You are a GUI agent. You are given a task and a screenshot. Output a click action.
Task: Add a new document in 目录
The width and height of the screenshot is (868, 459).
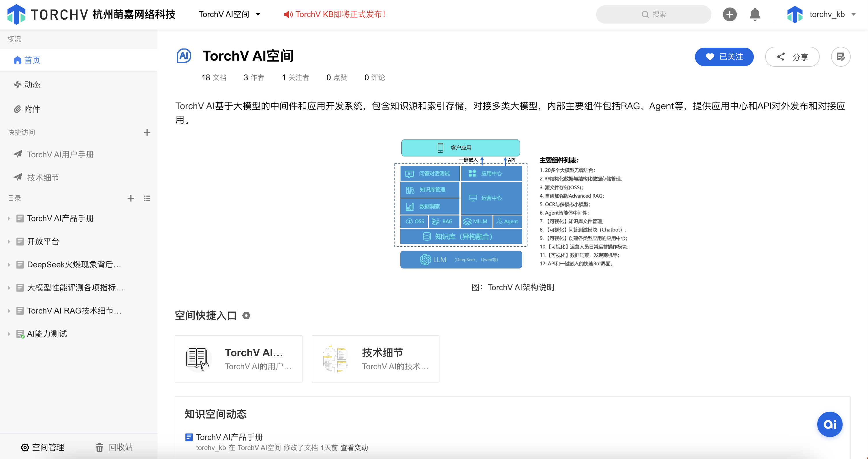click(131, 198)
